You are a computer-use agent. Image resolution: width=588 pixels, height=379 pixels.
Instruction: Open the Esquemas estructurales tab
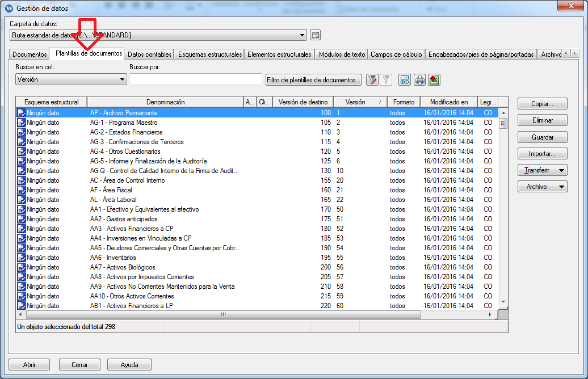click(210, 54)
